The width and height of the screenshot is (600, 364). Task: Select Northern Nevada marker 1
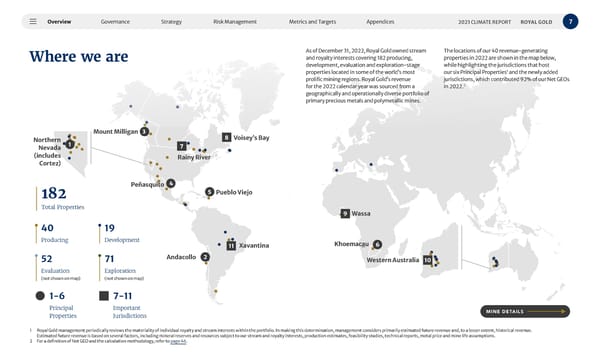point(70,144)
